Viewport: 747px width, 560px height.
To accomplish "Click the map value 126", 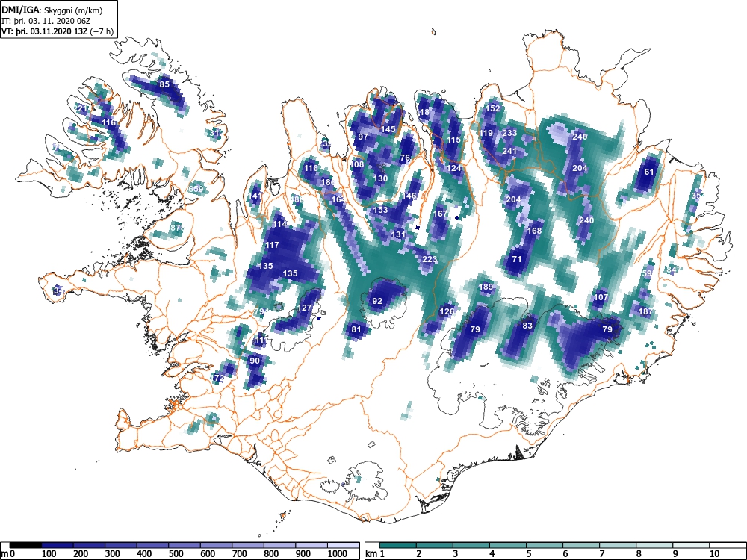I will tap(447, 311).
